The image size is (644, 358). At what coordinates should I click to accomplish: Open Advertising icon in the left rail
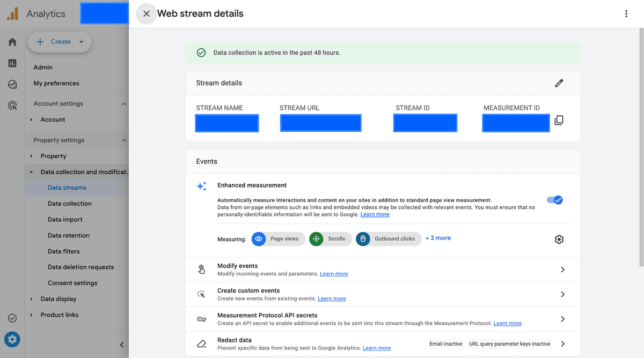coord(12,106)
